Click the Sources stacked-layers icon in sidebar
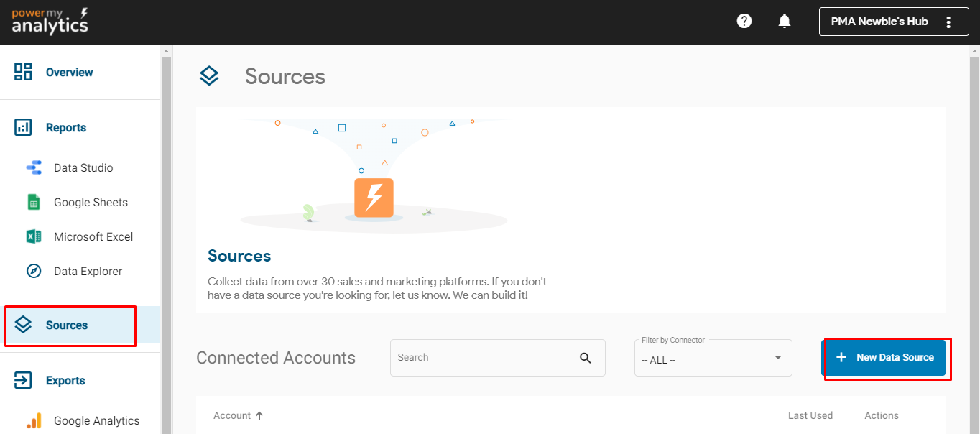This screenshot has width=980, height=434. [x=22, y=325]
